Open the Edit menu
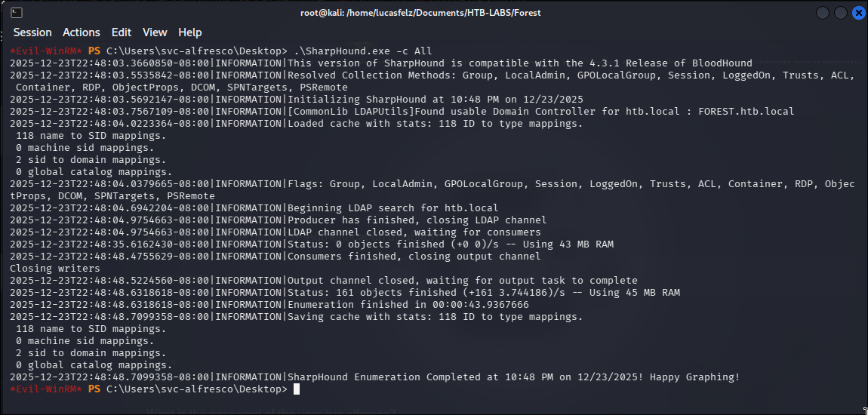Screen dimensions: 868x415 pyautogui.click(x=122, y=32)
